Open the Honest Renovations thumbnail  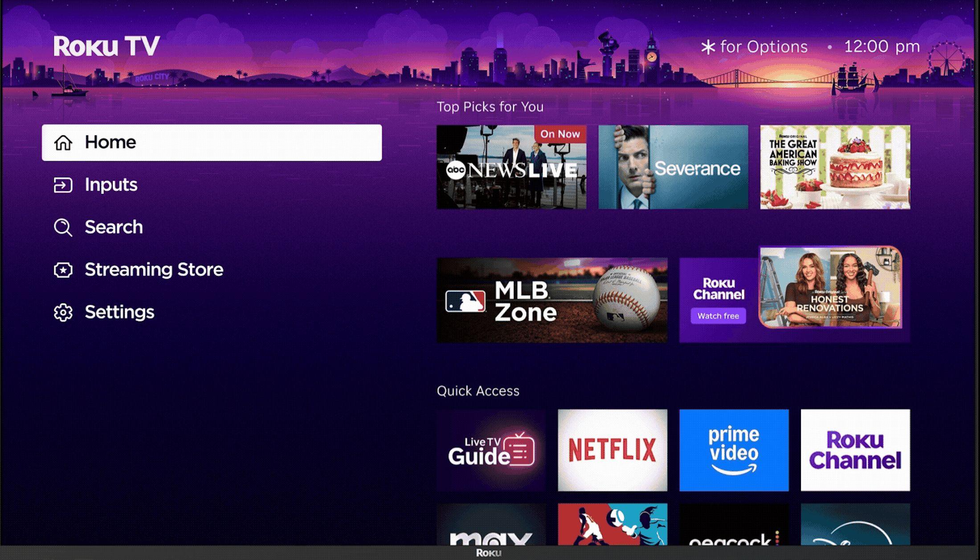[x=830, y=288]
